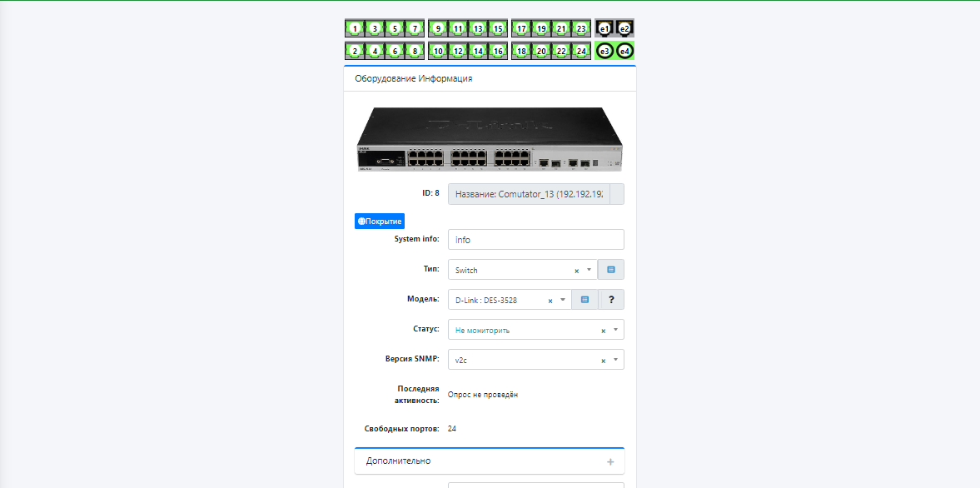The height and width of the screenshot is (488, 980).
Task: Click port 1 icon in port panel
Action: pos(356,28)
